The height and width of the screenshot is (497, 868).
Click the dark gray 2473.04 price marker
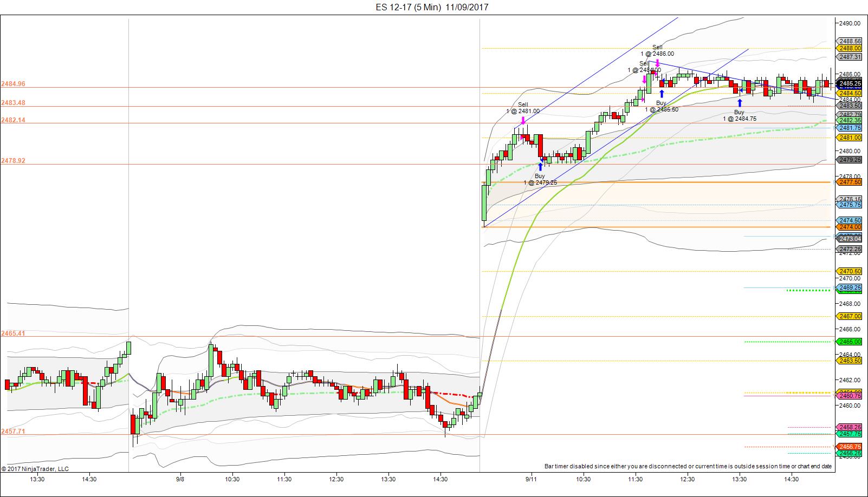[x=850, y=239]
